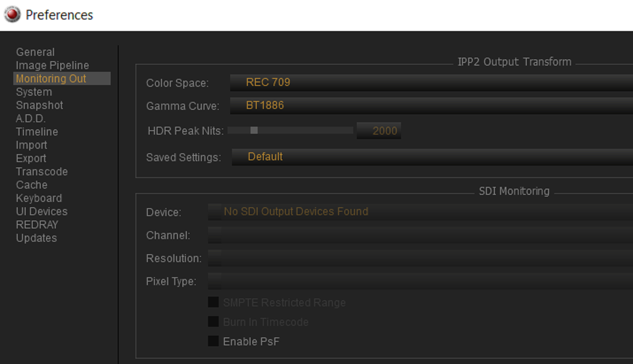Viewport: 633px width, 364px height.
Task: Select UI Devices in the sidebar
Action: 42,212
